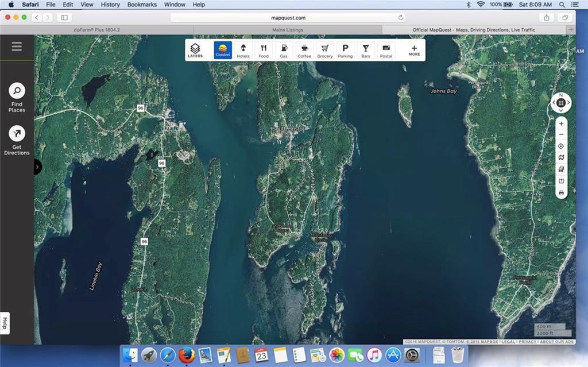Open the map Layers selector

pos(195,50)
